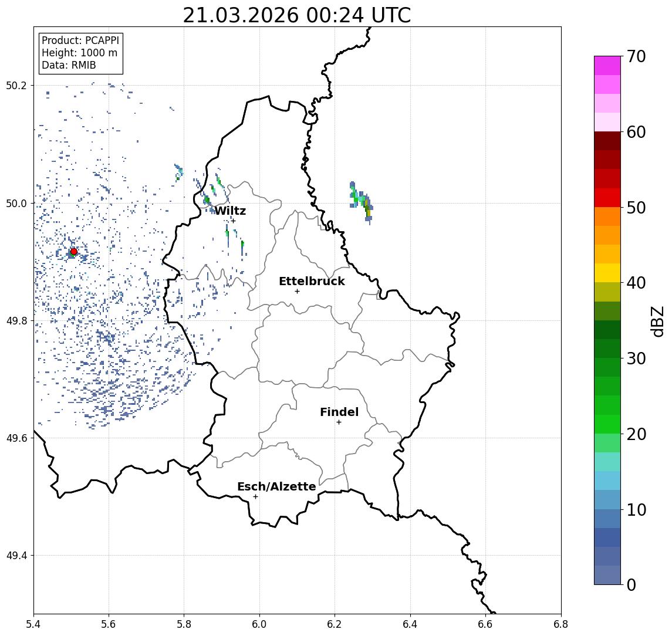Viewport: 672px width, 636px height.
Task: Click the Findel label
Action: tap(339, 412)
